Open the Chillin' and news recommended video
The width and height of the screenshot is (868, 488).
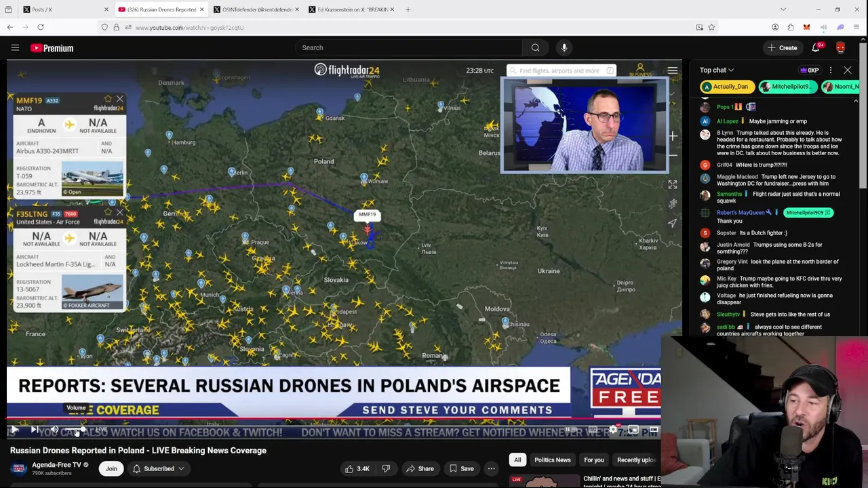click(622, 482)
